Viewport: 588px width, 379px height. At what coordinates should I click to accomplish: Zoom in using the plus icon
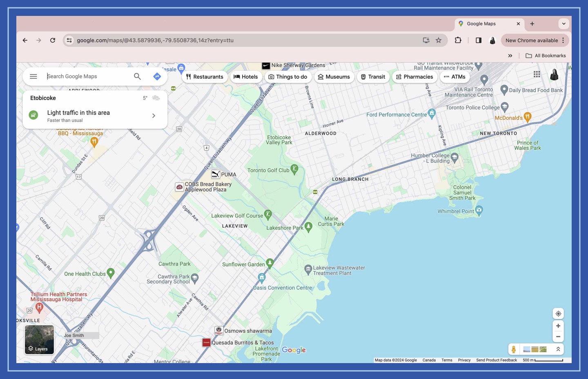(558, 326)
